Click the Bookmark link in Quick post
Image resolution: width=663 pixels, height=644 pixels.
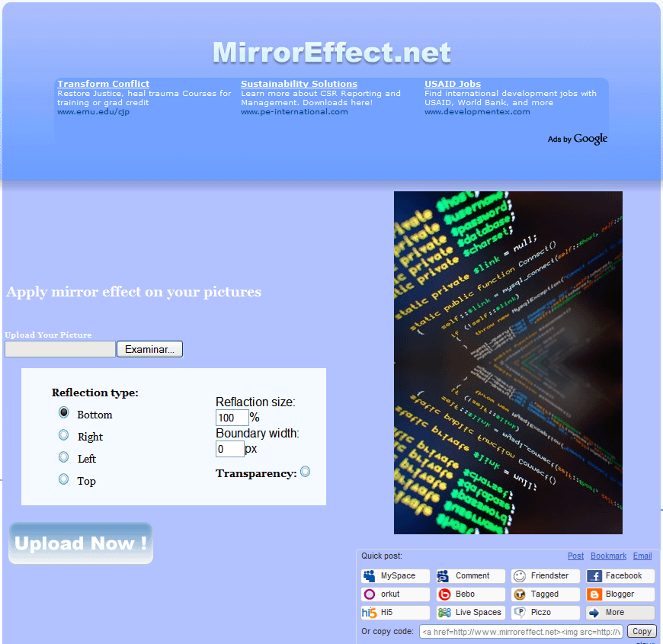point(608,556)
